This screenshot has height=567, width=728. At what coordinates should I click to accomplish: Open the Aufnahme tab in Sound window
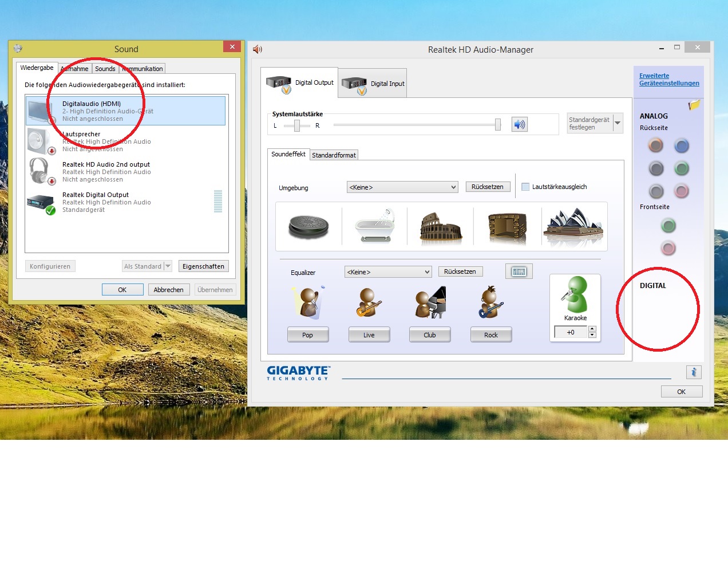pyautogui.click(x=75, y=69)
